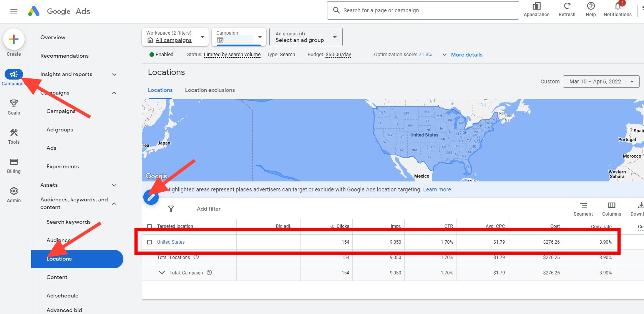The height and width of the screenshot is (314, 644).
Task: Open the main hamburger menu
Action: point(14,11)
